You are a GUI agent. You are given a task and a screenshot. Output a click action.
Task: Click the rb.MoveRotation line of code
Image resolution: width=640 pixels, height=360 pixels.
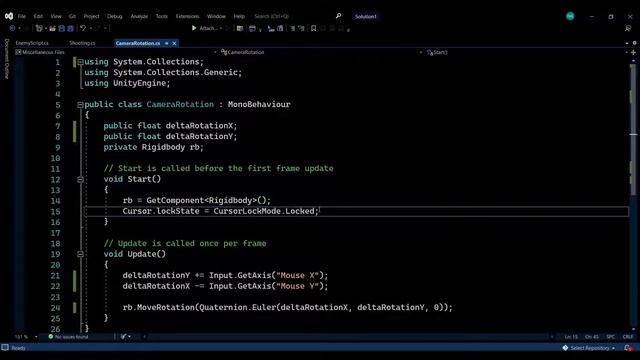[x=288, y=307]
